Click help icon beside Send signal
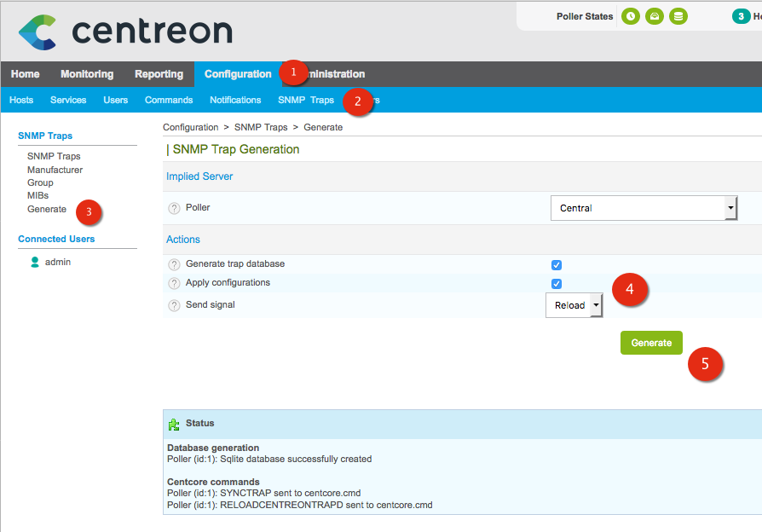This screenshot has height=532, width=762. coord(174,305)
